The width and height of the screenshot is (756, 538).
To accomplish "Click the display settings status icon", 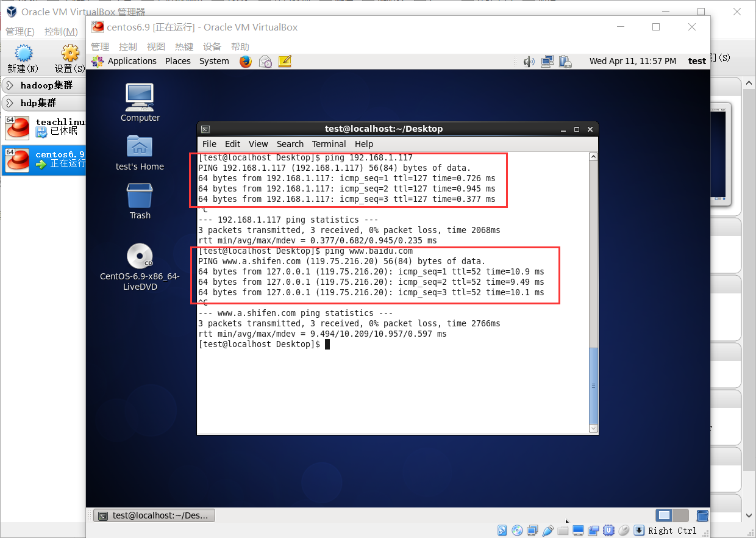I will point(578,530).
